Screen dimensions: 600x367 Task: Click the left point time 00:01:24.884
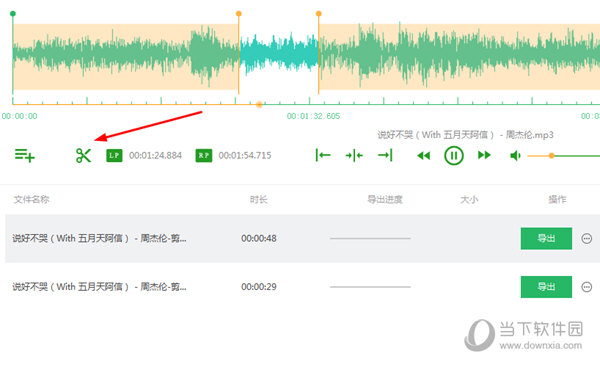[155, 155]
